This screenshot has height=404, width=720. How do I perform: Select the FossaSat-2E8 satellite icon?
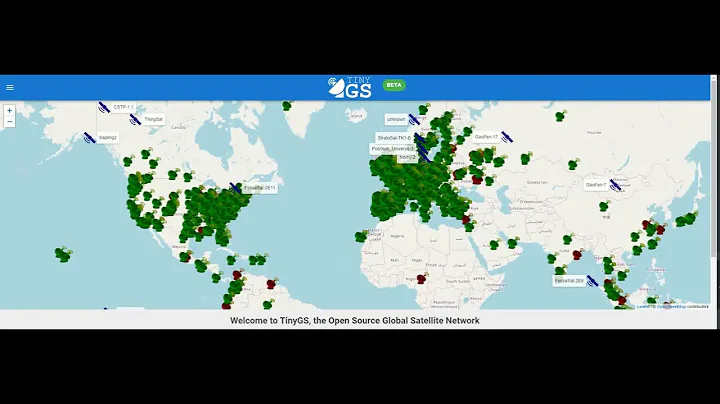tap(593, 281)
